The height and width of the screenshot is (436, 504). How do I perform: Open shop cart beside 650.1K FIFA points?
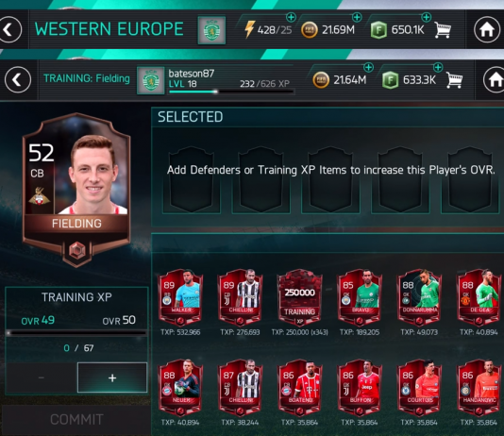(x=443, y=30)
